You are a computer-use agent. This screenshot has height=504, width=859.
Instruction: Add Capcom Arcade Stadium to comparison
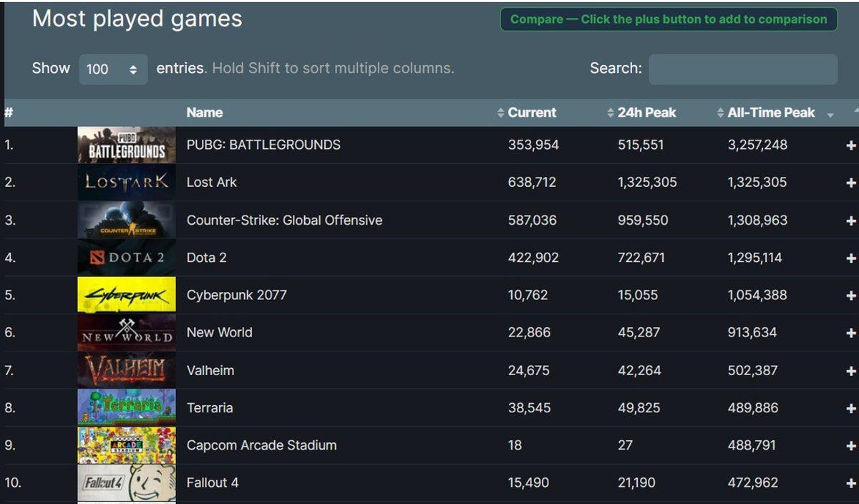point(852,445)
